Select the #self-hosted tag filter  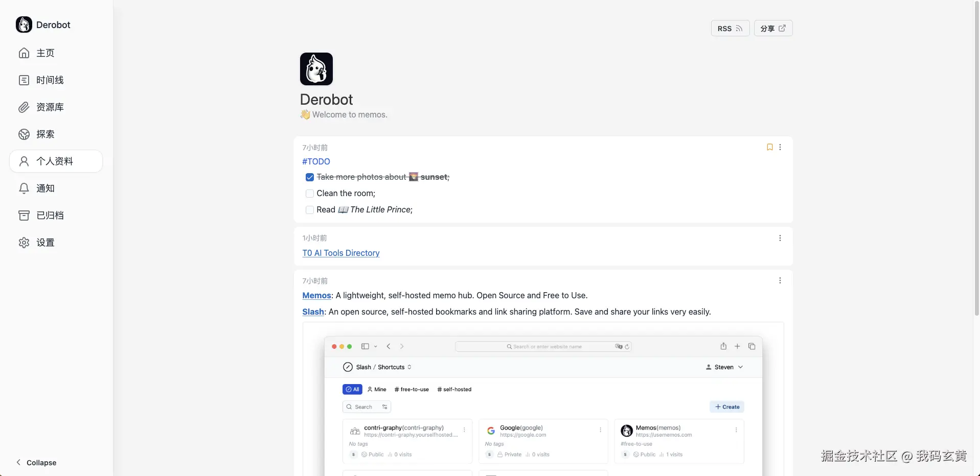(454, 389)
